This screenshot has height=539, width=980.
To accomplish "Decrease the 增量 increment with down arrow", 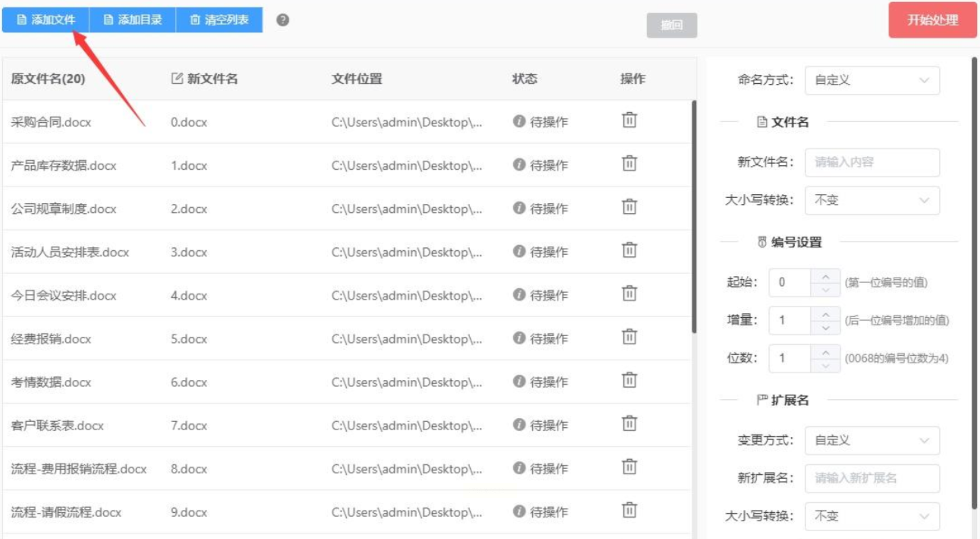I will tap(825, 328).
